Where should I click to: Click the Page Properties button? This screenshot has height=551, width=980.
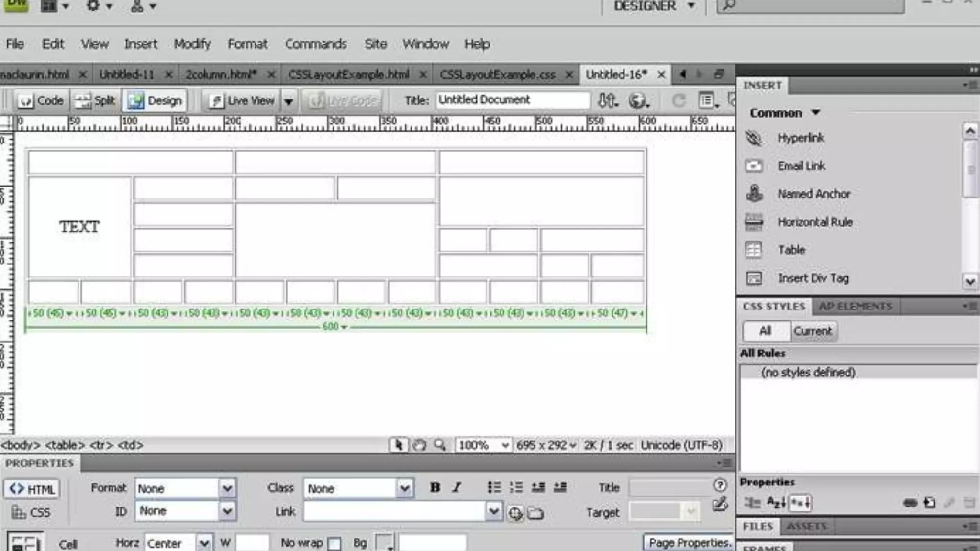pyautogui.click(x=689, y=543)
